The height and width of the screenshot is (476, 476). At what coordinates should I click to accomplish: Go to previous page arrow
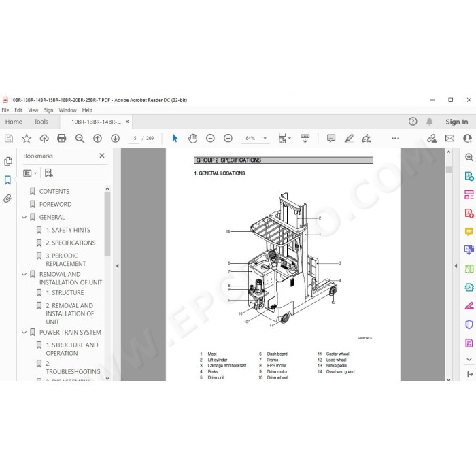(97, 139)
